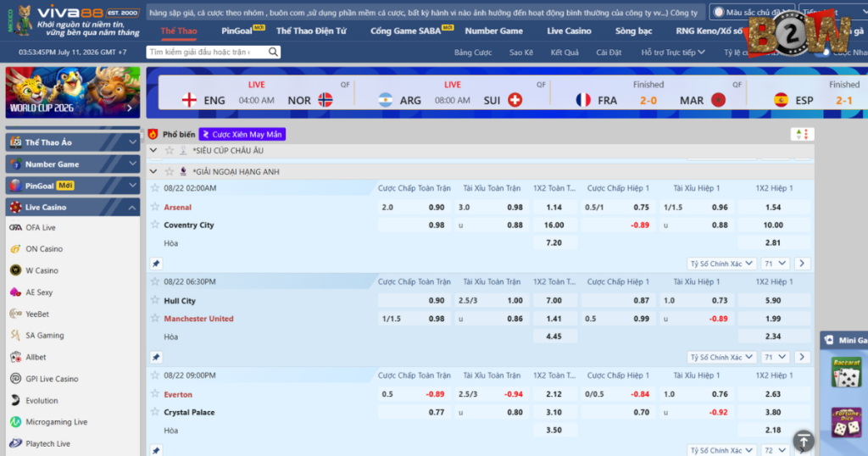
Task: Switch to the Thể Thao tab
Action: [x=179, y=31]
